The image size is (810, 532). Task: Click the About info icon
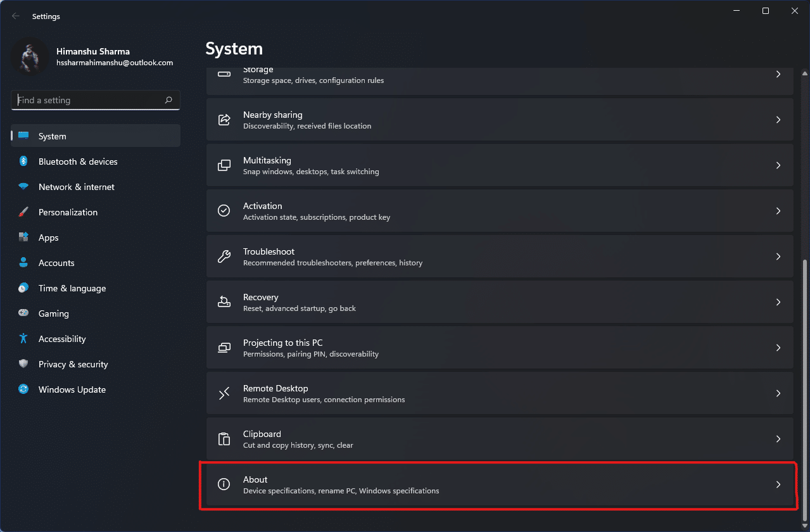point(224,484)
